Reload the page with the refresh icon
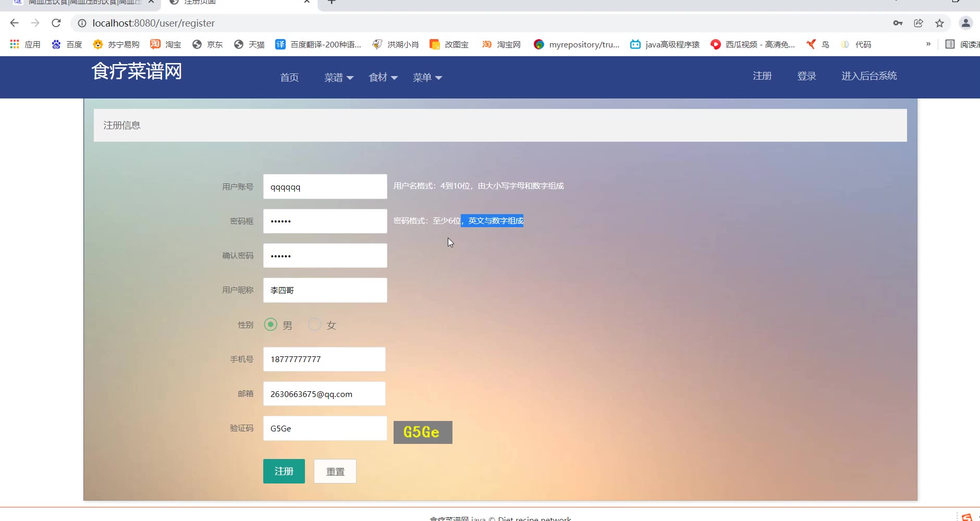Viewport: 980px width, 521px height. 56,23
